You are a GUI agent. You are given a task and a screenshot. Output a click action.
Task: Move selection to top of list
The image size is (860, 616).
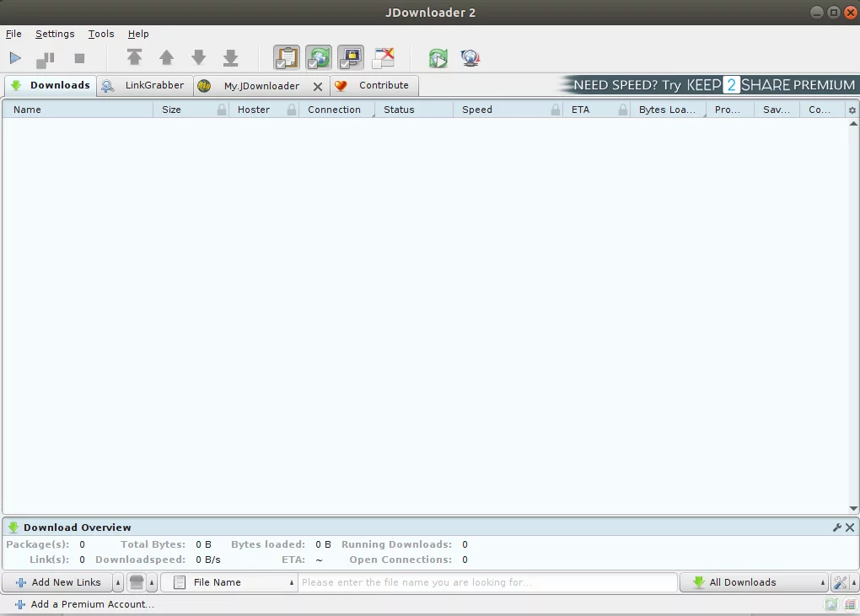coord(134,58)
